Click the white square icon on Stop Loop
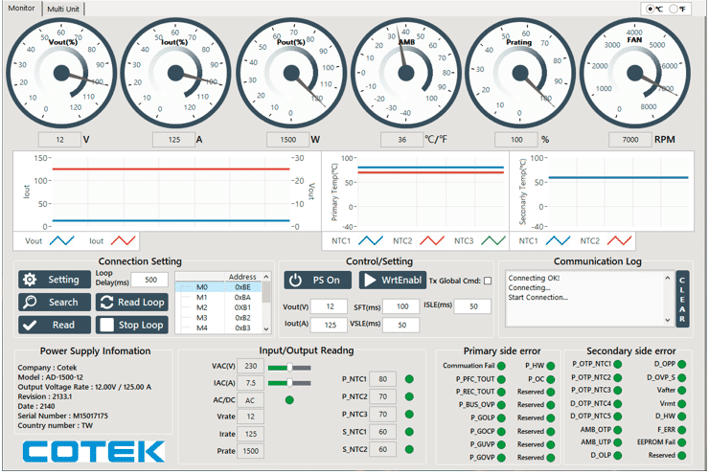Viewport: 709px width, 474px height. point(107,325)
